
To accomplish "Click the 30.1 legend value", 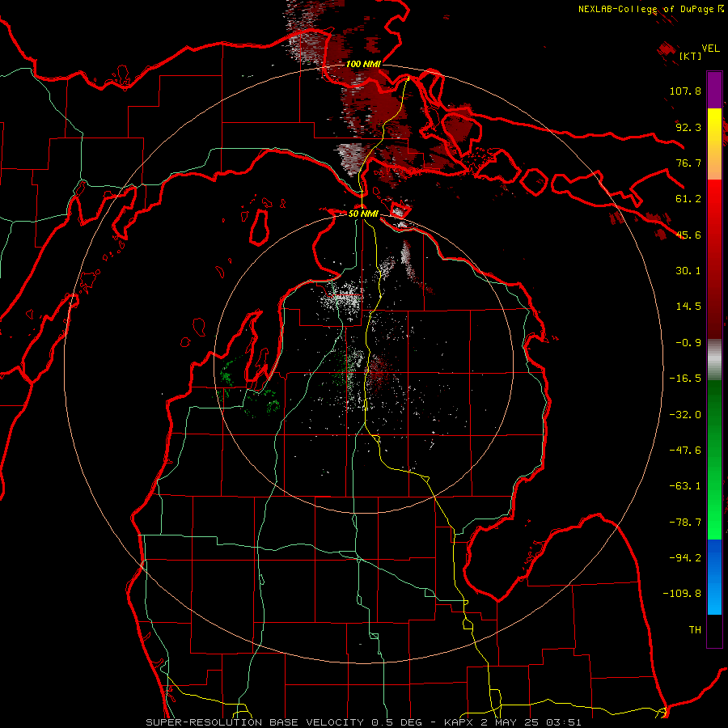I will coord(688,271).
